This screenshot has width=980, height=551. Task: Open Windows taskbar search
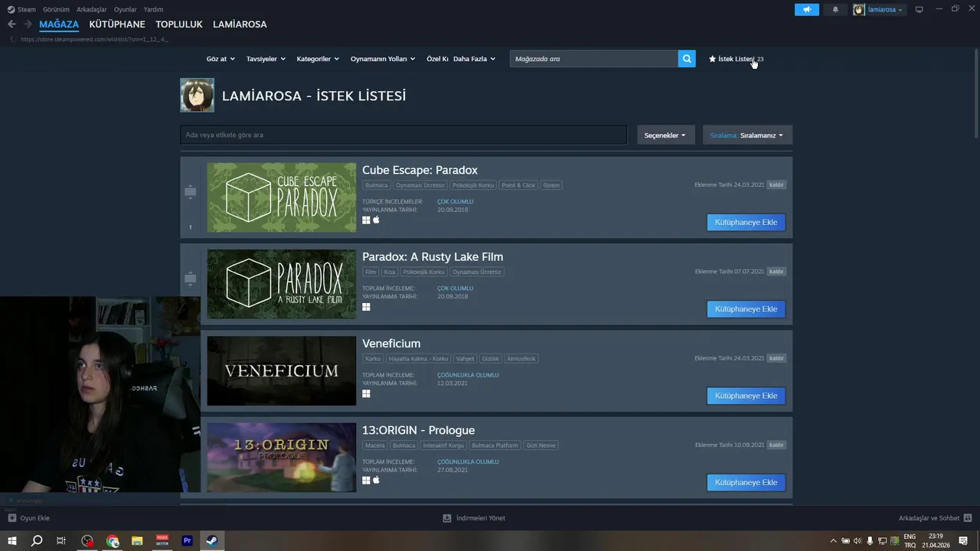pyautogui.click(x=37, y=541)
